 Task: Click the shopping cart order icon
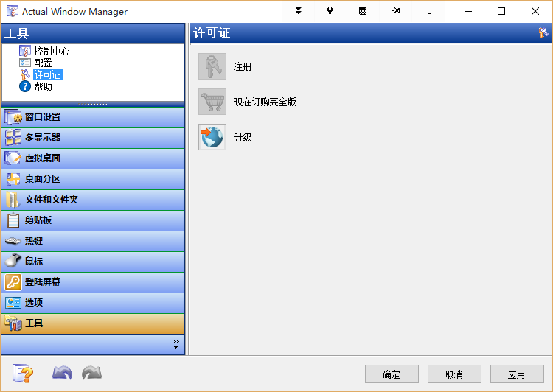(212, 102)
